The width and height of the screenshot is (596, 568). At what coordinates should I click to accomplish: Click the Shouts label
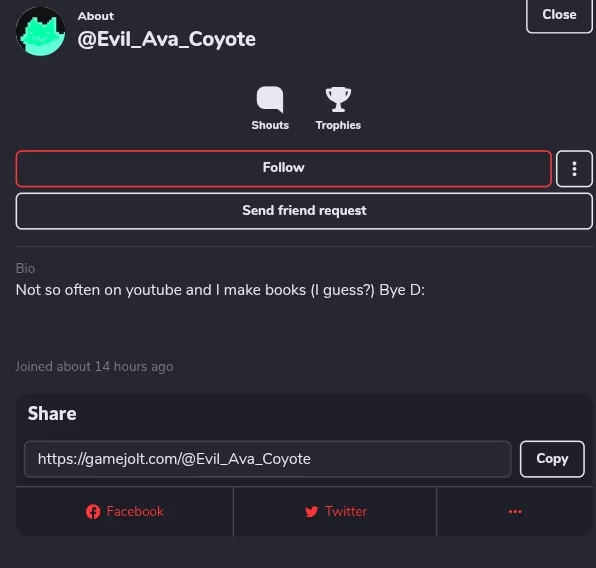[270, 125]
